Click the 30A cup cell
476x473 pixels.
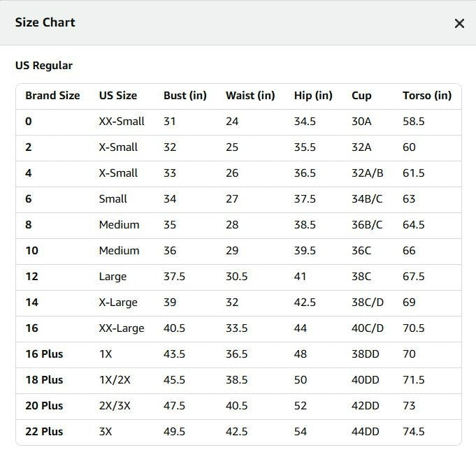point(361,122)
